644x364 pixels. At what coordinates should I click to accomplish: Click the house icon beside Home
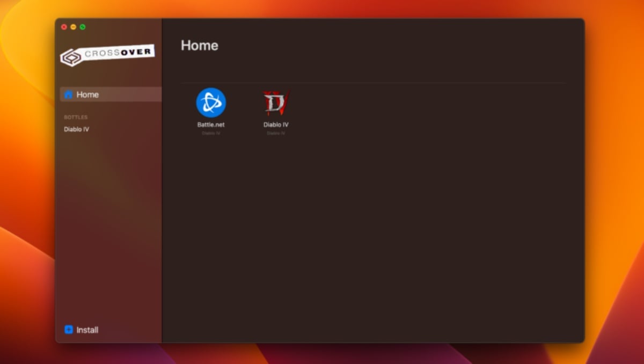pyautogui.click(x=69, y=94)
